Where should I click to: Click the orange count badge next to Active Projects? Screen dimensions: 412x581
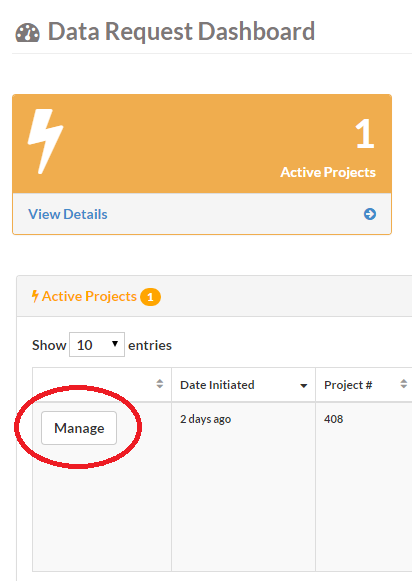tap(150, 297)
